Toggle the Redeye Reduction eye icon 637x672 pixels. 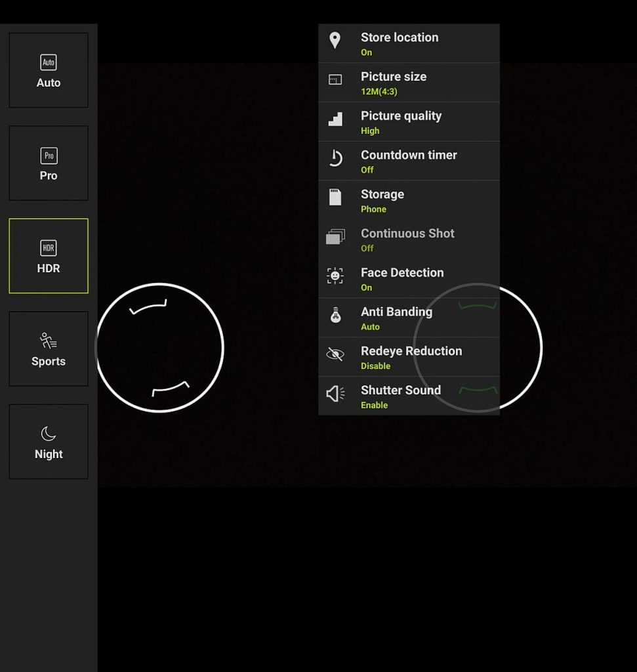tap(335, 354)
